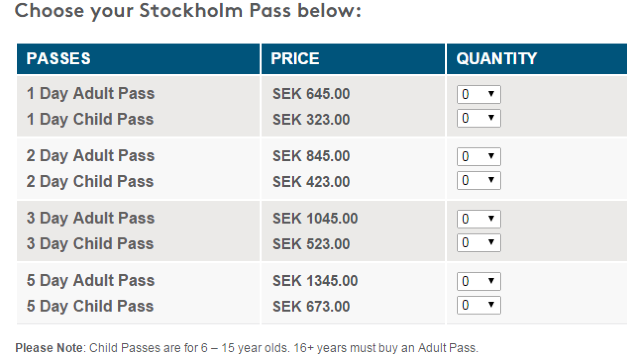
Task: Click the PASSES column header
Action: [58, 58]
